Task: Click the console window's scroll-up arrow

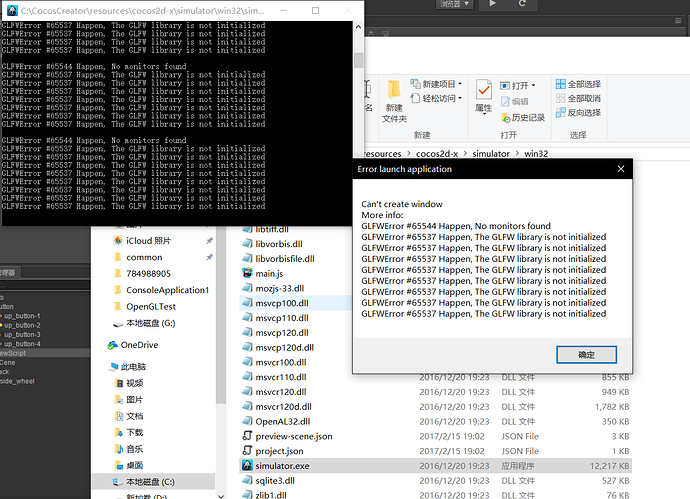Action: [x=358, y=27]
